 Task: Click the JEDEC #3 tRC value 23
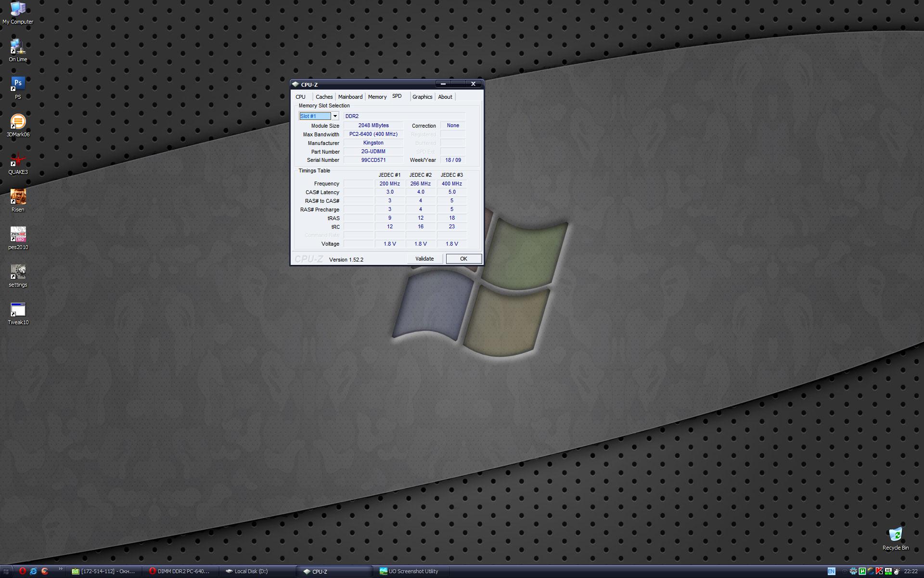(452, 226)
